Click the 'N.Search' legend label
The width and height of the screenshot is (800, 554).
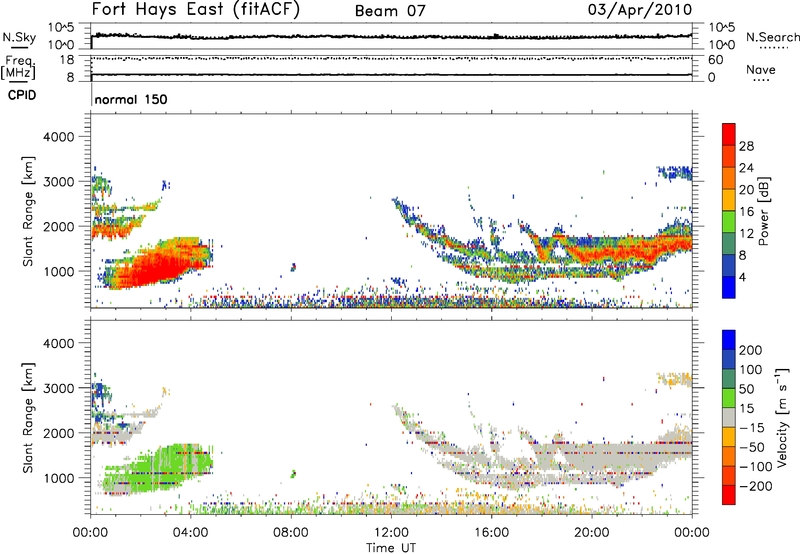tap(773, 37)
